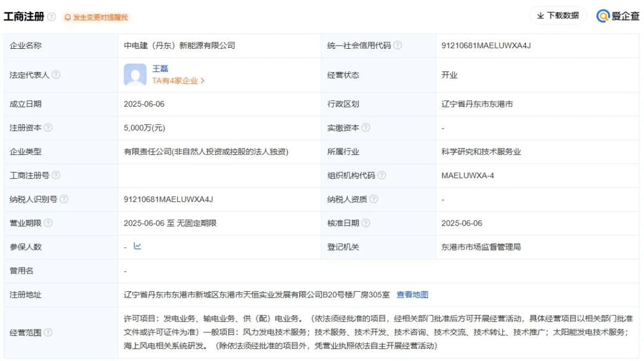Select taxpayer ID value in 纳税人识别号 row
644x361 pixels.
coord(168,200)
